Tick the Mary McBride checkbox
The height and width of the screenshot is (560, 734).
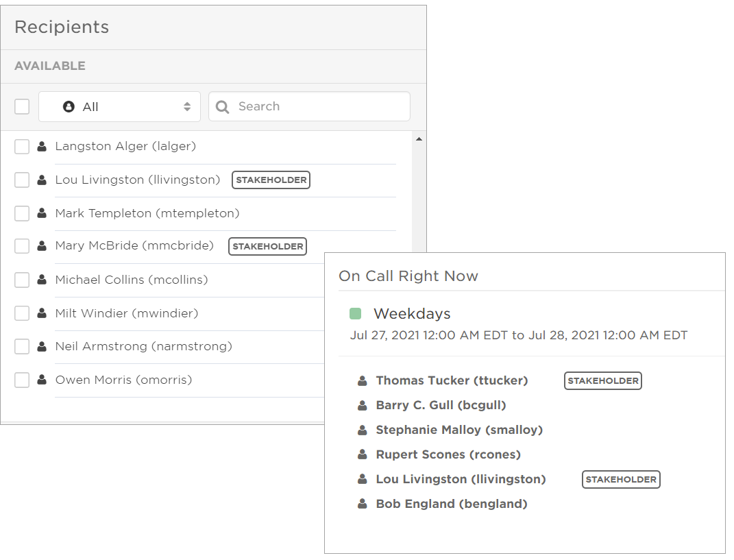[x=22, y=246]
